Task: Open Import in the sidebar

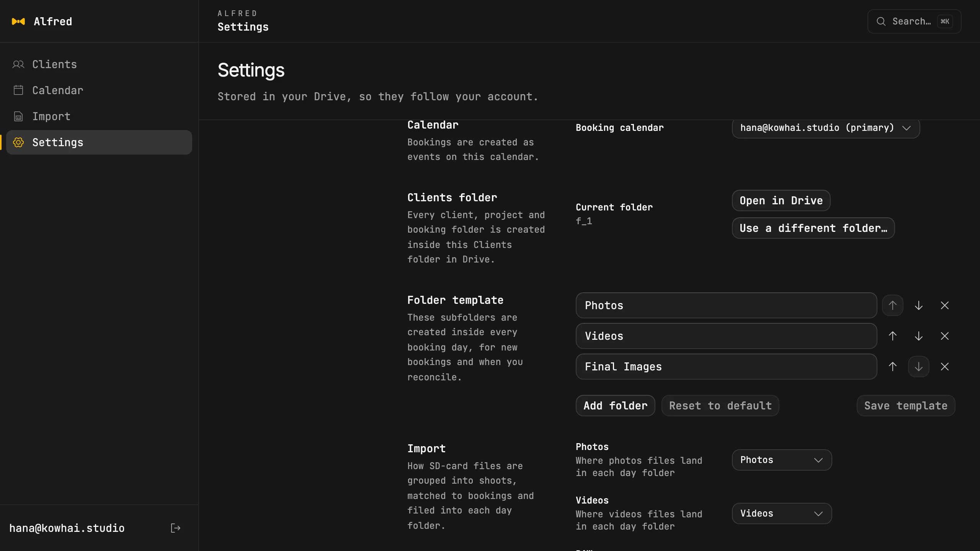Action: coord(99,116)
